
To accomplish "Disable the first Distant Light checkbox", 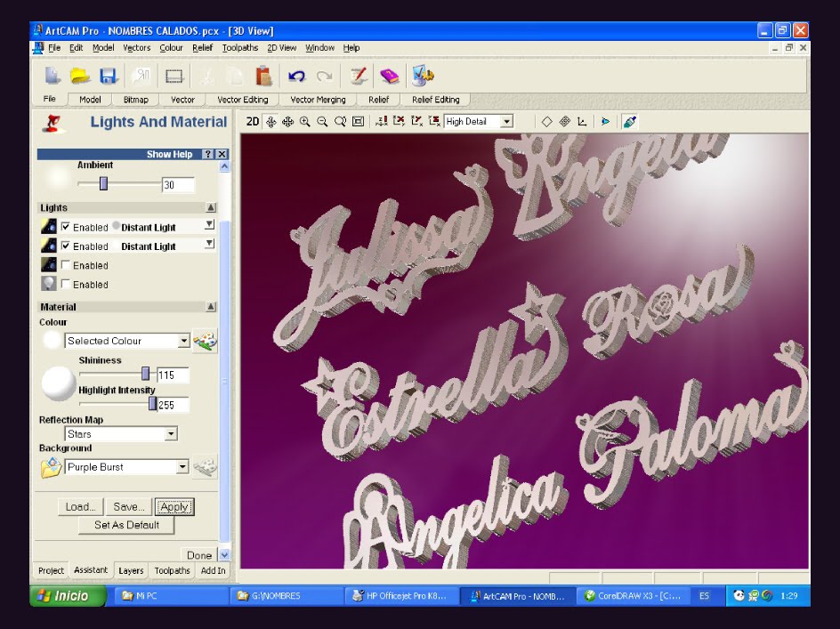I will [x=65, y=227].
